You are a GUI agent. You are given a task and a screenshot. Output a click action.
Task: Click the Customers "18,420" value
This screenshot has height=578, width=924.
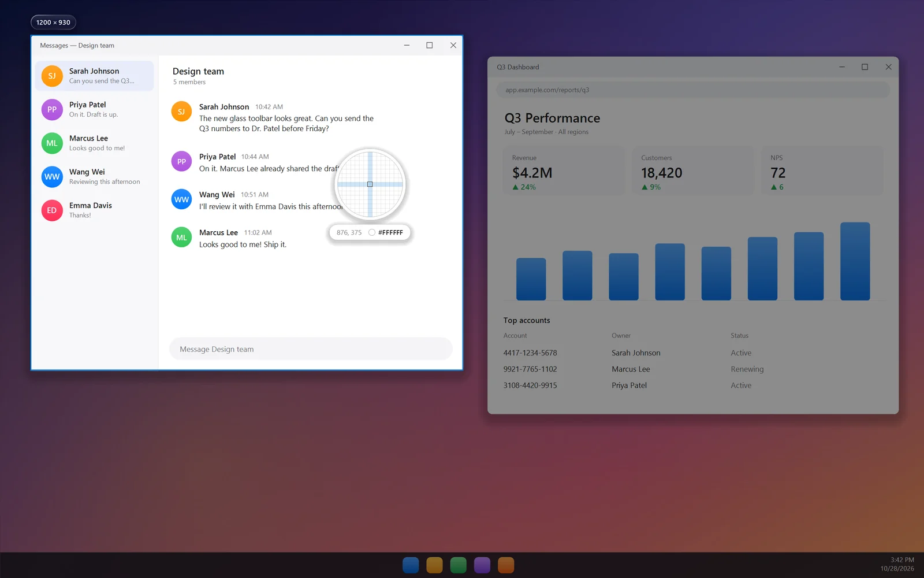pos(662,173)
